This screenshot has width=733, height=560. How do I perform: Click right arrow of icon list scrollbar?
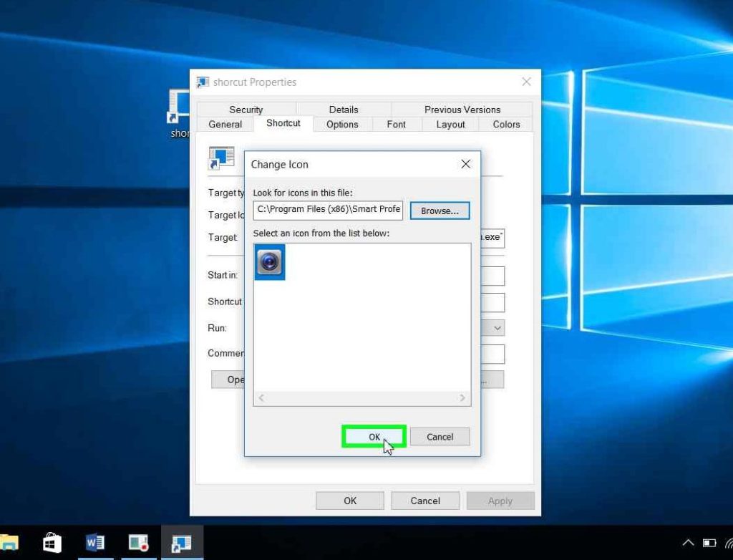coord(462,398)
